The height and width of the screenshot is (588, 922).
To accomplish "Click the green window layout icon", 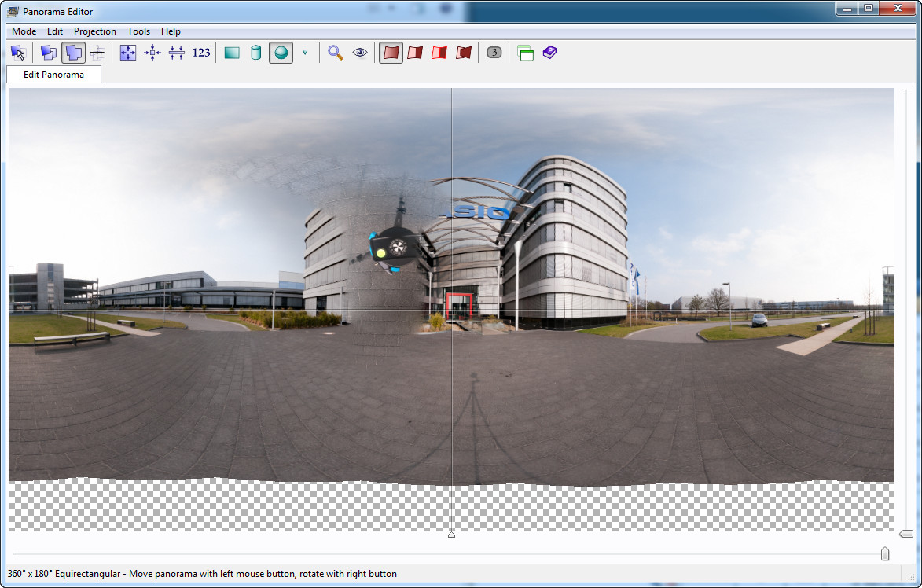I will [x=525, y=53].
